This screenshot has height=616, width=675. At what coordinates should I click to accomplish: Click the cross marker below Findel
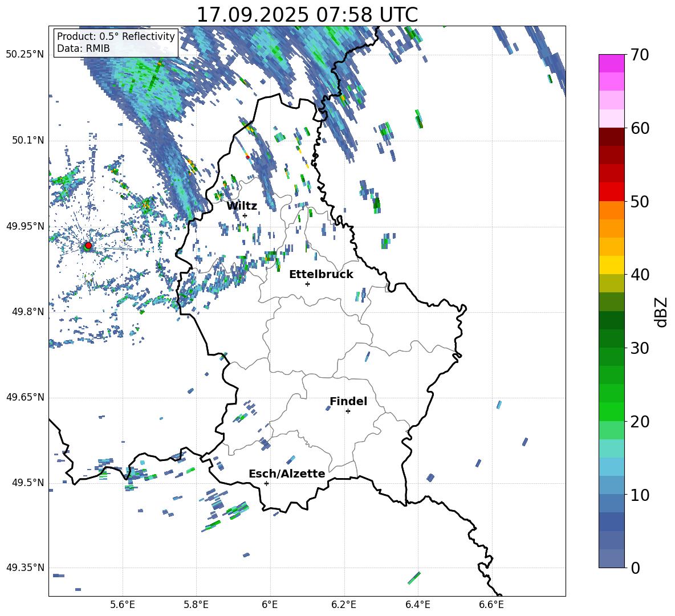pos(348,411)
